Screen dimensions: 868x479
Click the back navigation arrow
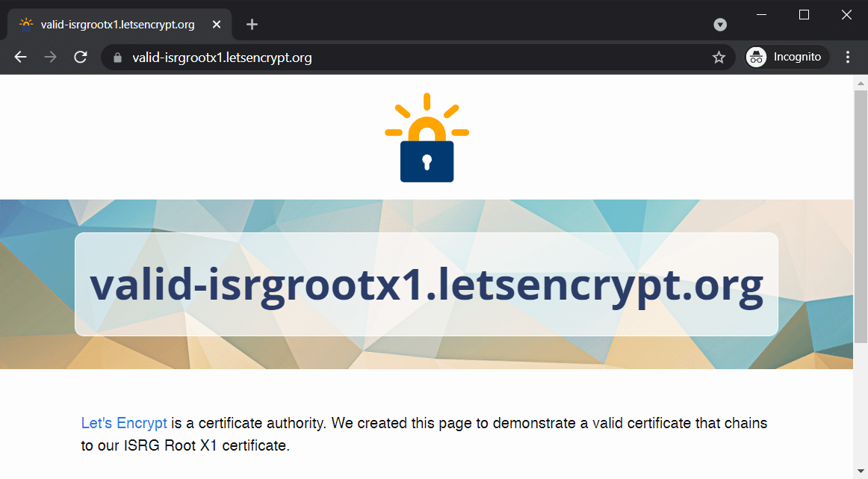(20, 57)
